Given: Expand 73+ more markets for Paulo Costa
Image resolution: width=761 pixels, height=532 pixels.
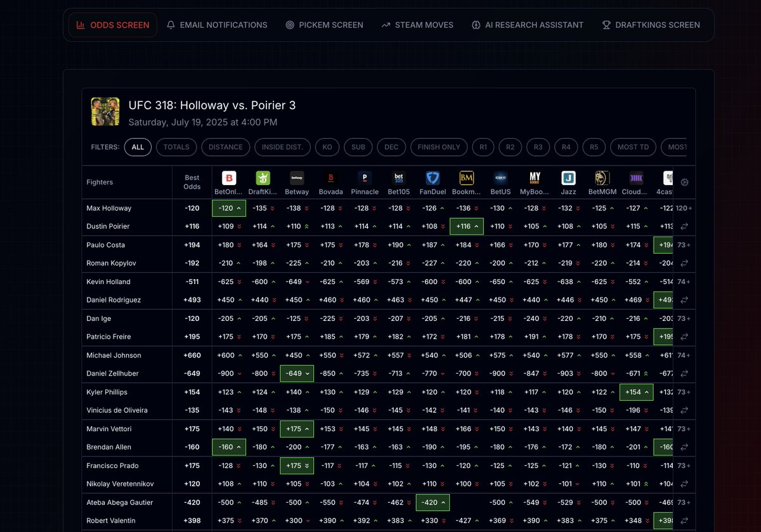Looking at the screenshot, I should pos(684,245).
